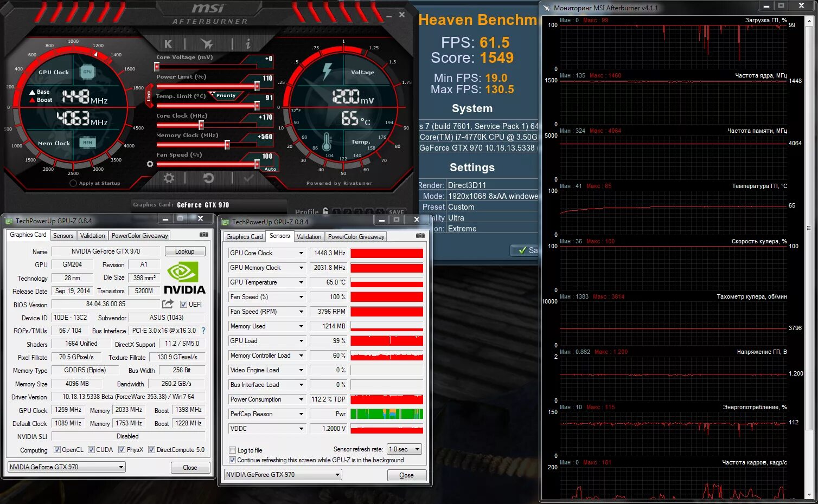This screenshot has height=504, width=818.
Task: Open Kombustor via the K icon
Action: [168, 44]
